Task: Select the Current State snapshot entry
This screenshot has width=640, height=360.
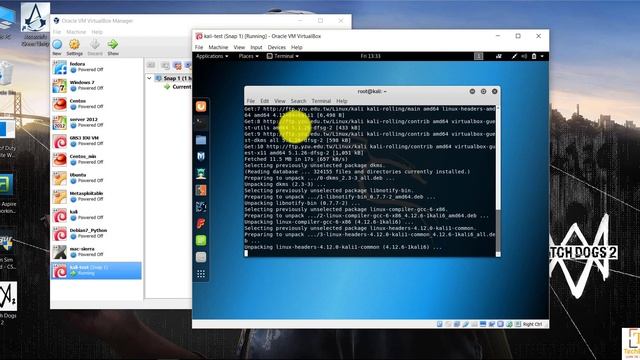Action: [x=178, y=87]
